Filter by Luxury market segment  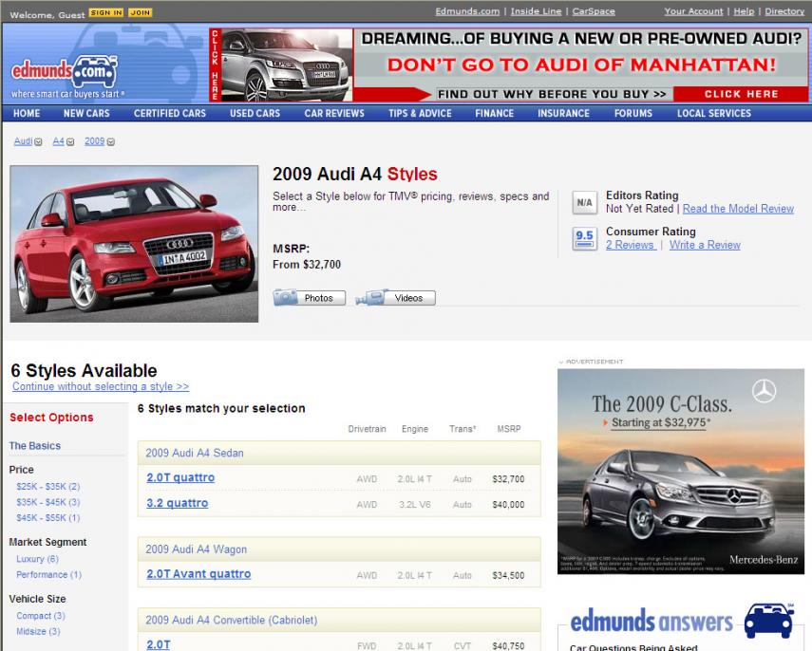tap(37, 559)
